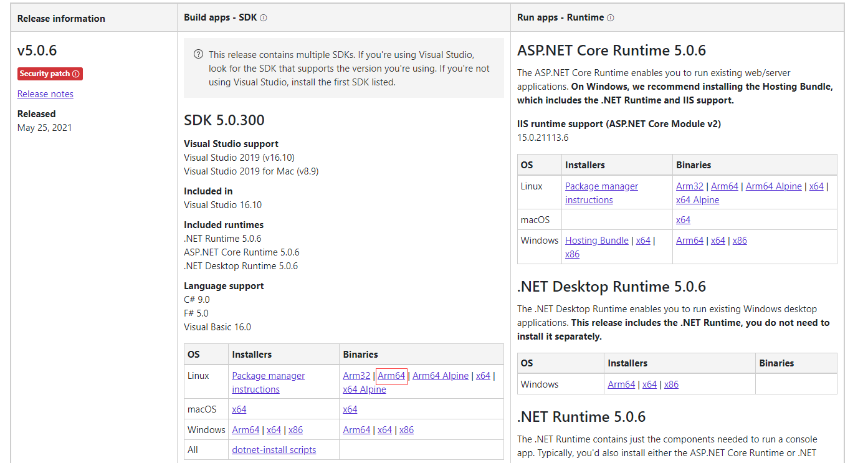Download SDK 5.0.300 Windows x86 binary
This screenshot has height=463, width=868.
point(406,430)
